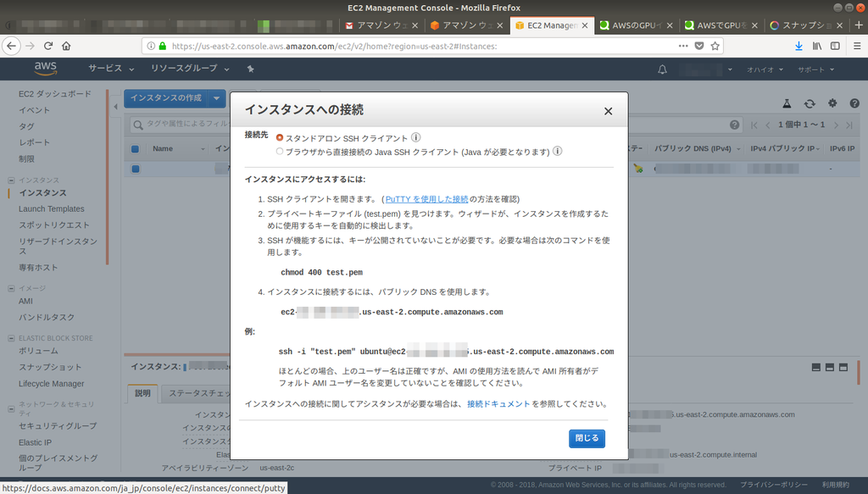The height and width of the screenshot is (494, 868).
Task: Maximize the details pane layout icon
Action: (843, 367)
